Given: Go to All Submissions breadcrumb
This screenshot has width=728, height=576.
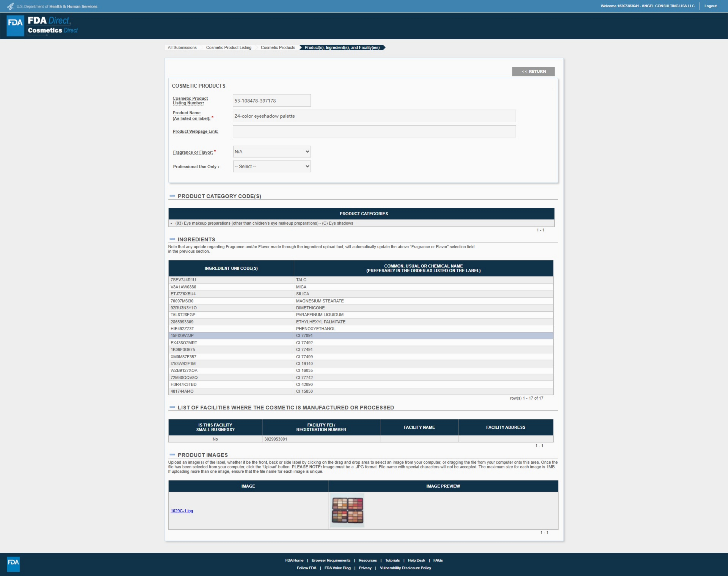Looking at the screenshot, I should [x=182, y=48].
